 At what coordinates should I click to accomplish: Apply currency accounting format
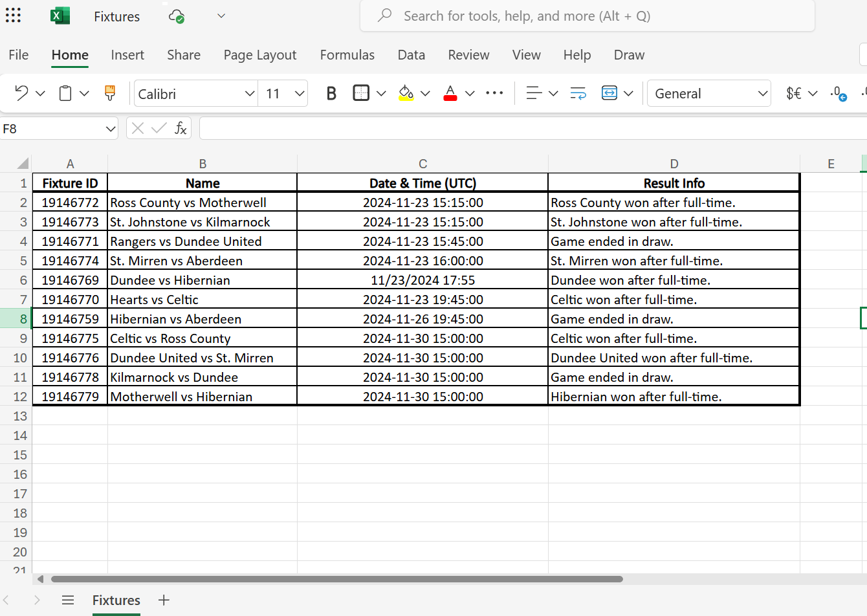click(793, 93)
